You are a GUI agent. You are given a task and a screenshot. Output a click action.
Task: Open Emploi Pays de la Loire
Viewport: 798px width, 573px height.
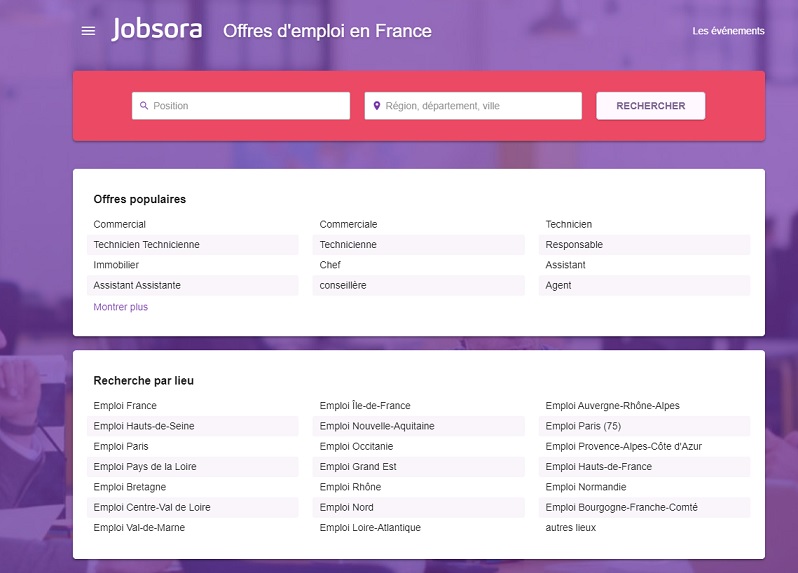145,467
